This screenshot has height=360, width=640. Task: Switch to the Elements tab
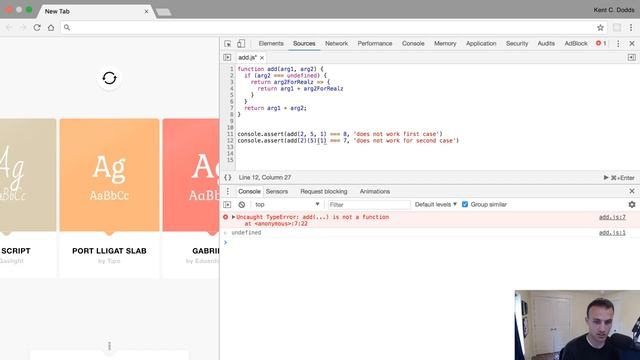[x=271, y=44]
